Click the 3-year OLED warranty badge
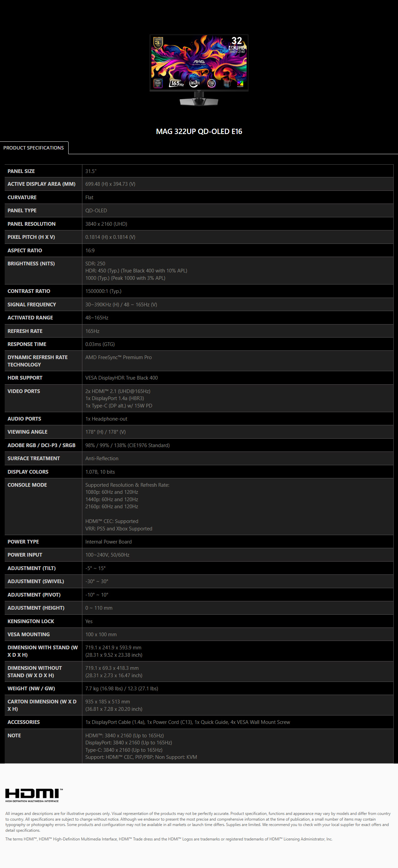Screen dimensions: 398x868 pos(158,43)
